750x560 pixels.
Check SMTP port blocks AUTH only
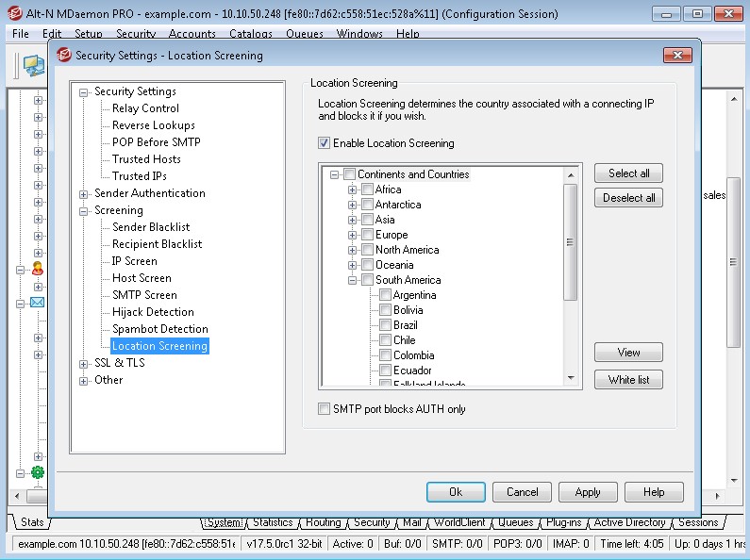click(x=324, y=409)
